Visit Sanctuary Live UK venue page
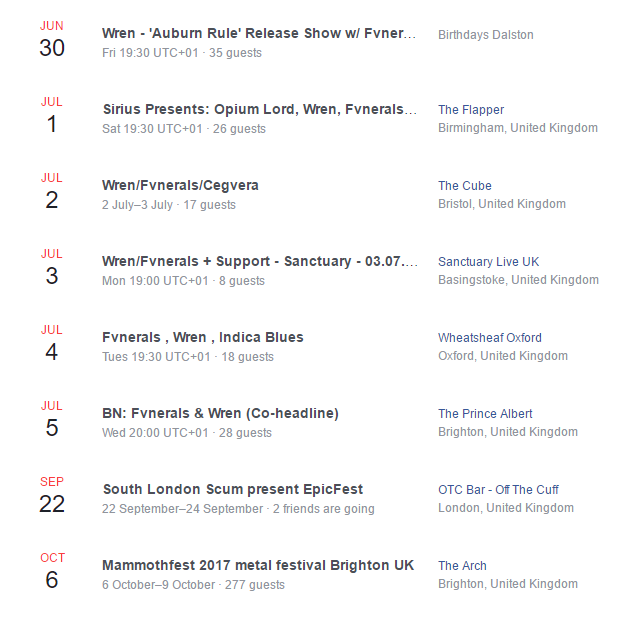This screenshot has height=630, width=636. [x=488, y=262]
